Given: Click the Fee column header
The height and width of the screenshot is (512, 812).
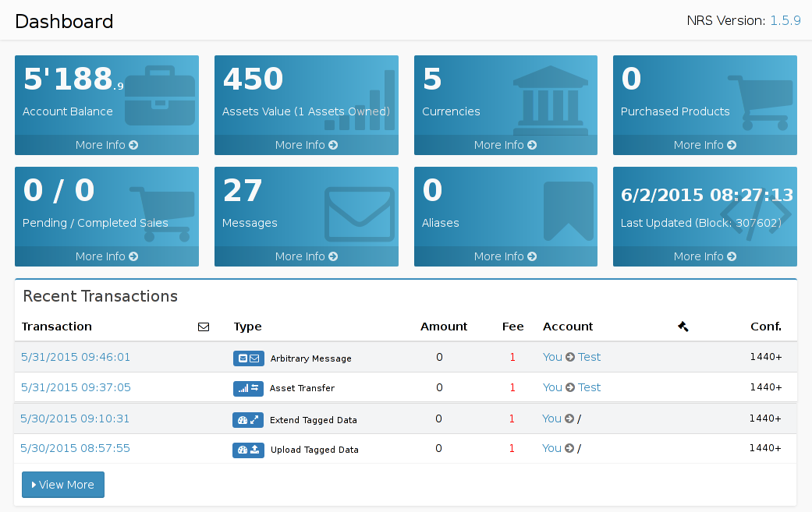Looking at the screenshot, I should pos(512,327).
